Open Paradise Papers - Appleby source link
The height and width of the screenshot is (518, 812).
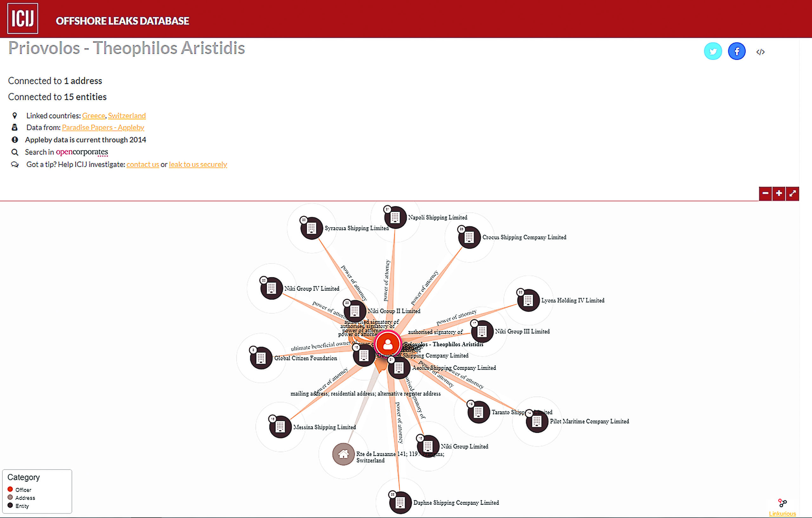click(x=103, y=127)
